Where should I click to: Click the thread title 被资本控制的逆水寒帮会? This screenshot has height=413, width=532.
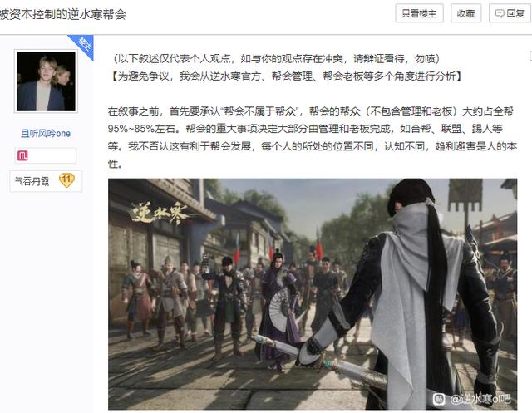[63, 15]
